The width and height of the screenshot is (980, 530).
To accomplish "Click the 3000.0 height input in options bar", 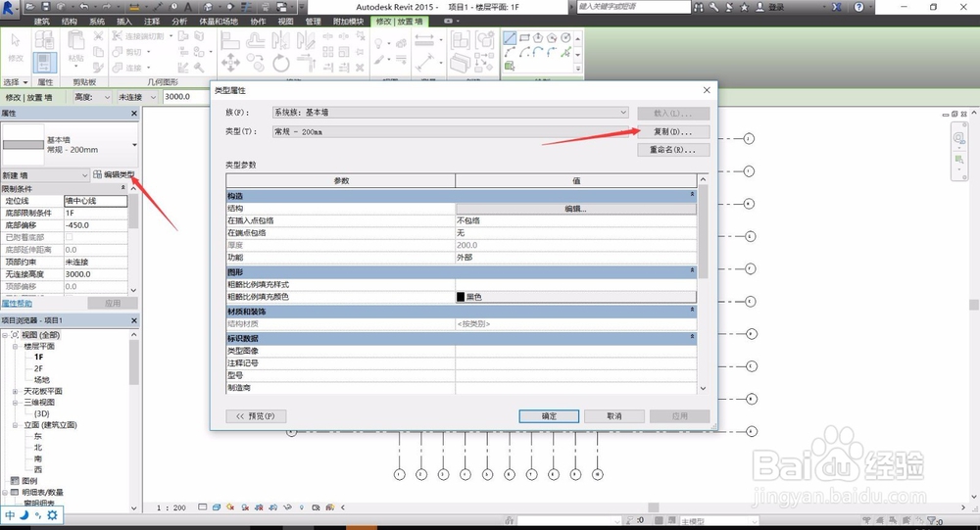I will point(185,97).
